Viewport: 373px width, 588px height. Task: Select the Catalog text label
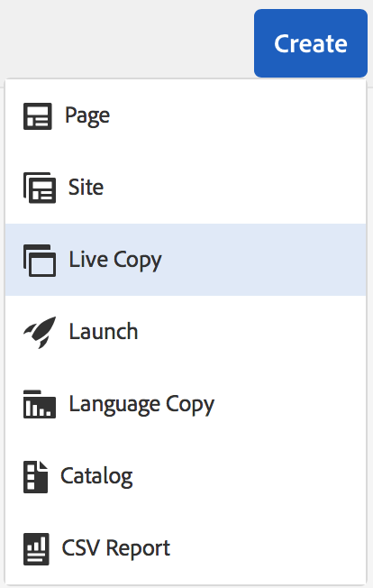tap(96, 476)
